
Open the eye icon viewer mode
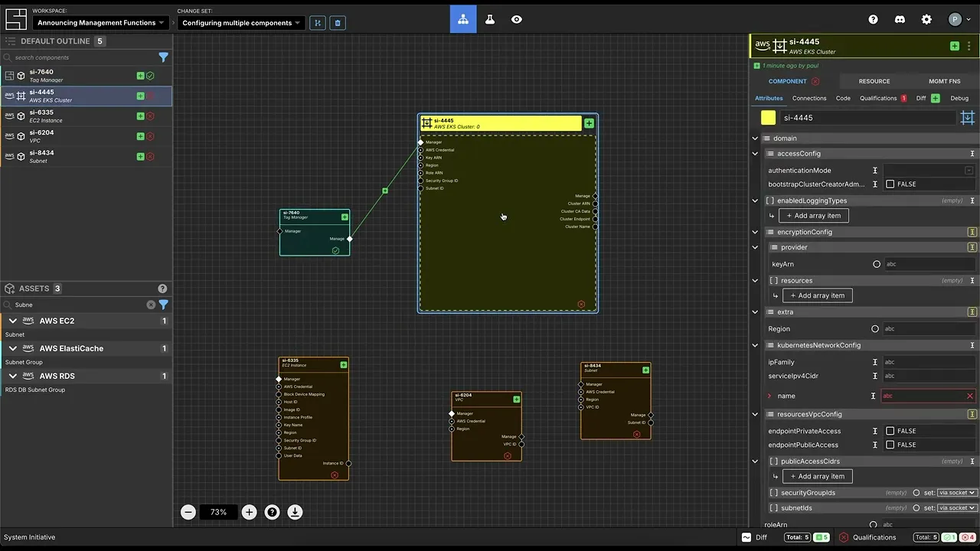(517, 20)
